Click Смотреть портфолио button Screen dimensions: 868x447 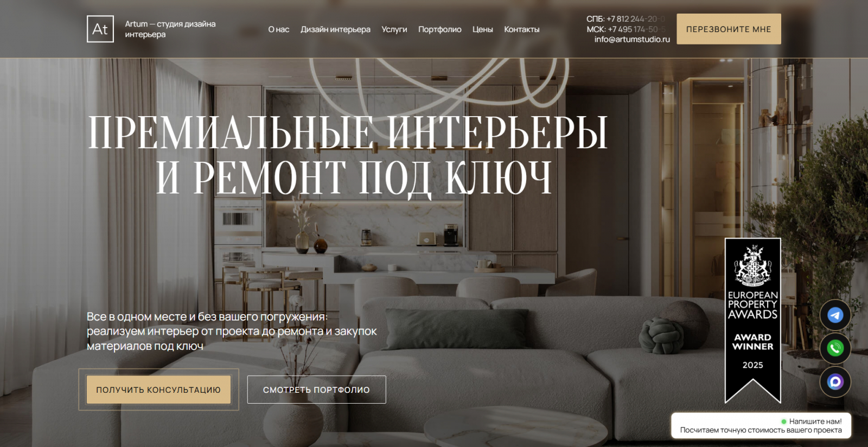point(317,389)
